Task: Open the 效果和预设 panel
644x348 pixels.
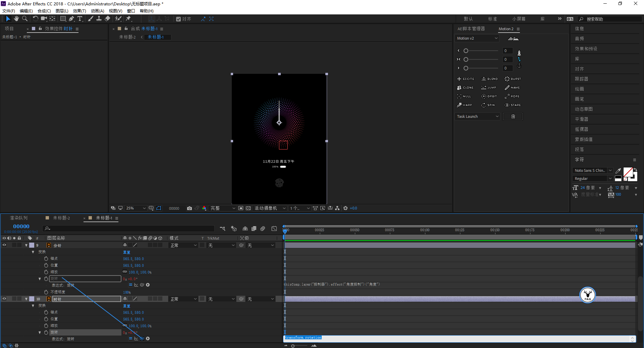Action: tap(586, 49)
